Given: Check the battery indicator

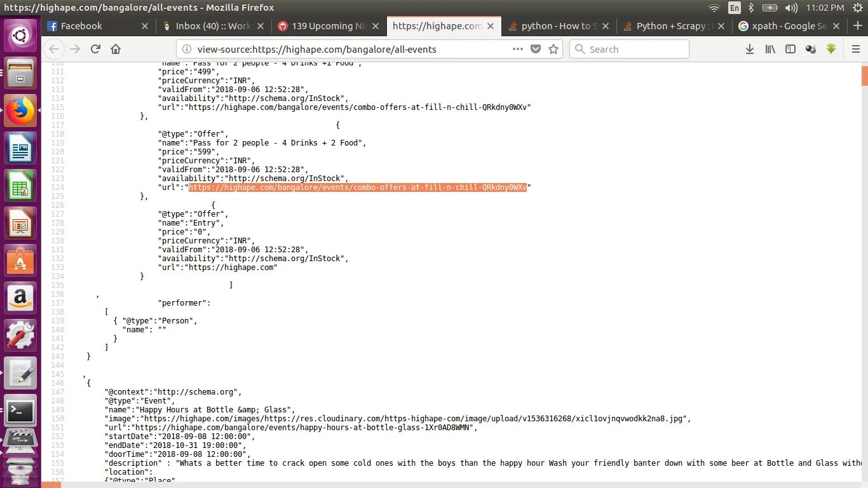Looking at the screenshot, I should [x=770, y=8].
